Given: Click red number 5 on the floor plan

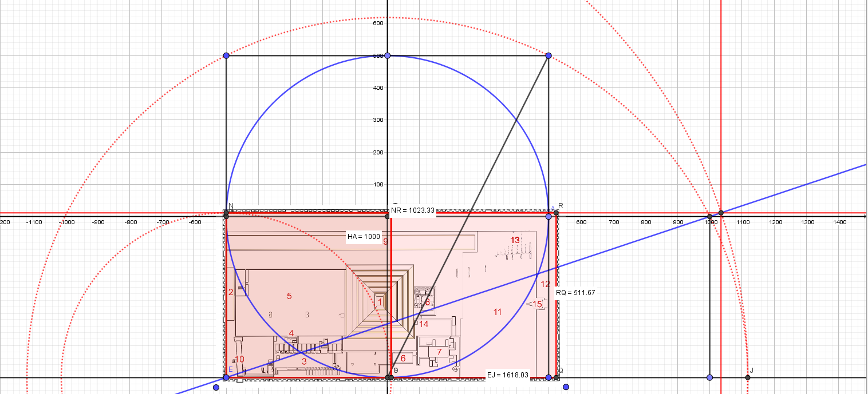Looking at the screenshot, I should click(289, 296).
